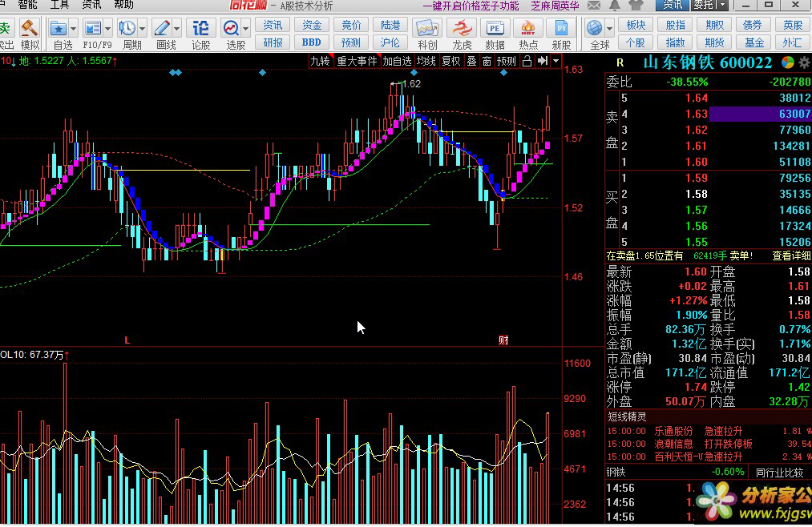
Task: Open the notification bell icon
Action: 615,6
